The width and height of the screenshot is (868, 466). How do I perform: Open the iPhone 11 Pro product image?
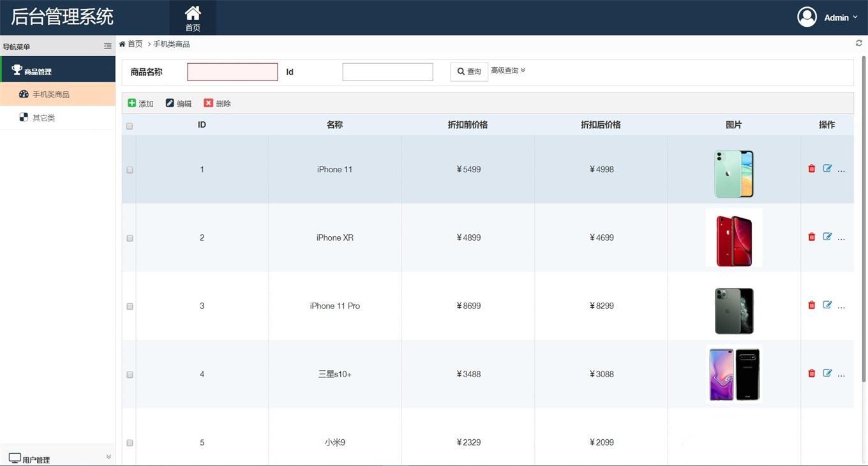(734, 311)
